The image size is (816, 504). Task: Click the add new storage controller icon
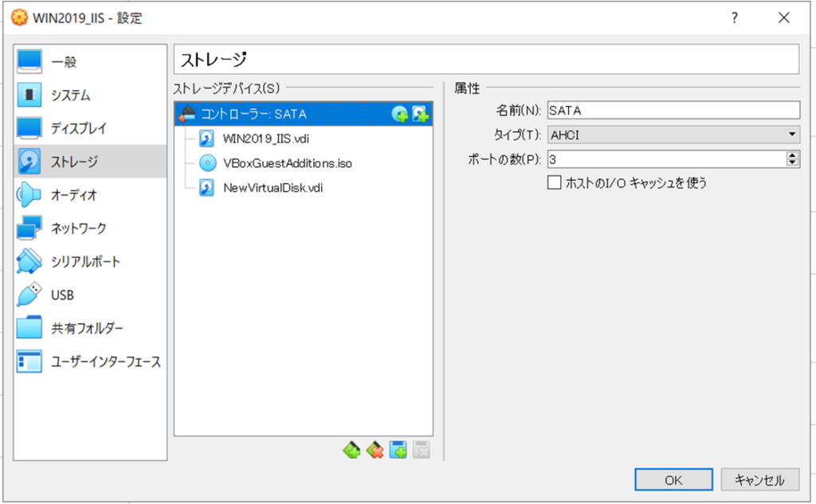tap(351, 451)
